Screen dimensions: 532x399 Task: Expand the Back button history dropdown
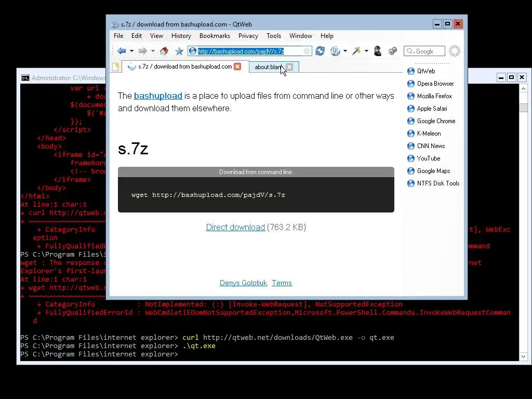131,51
